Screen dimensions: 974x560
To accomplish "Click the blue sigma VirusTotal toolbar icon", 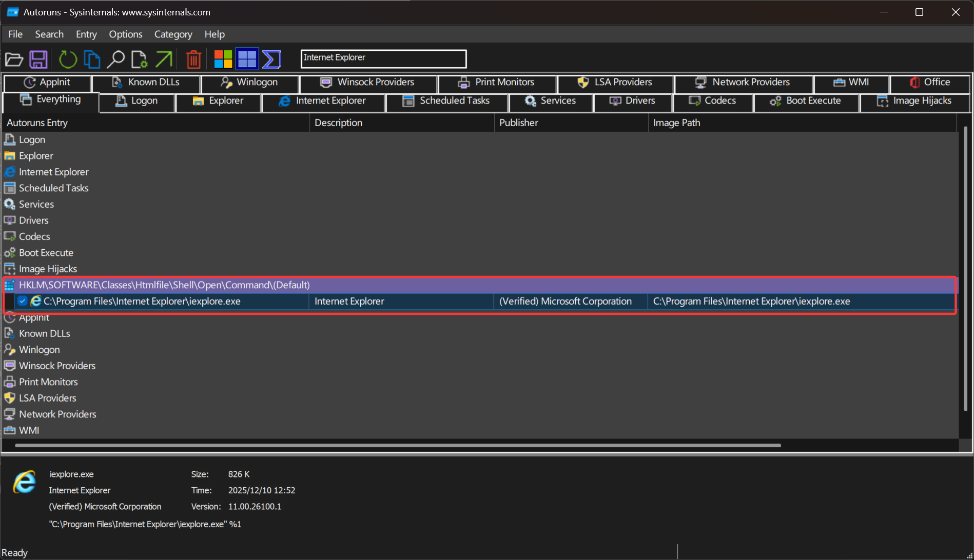I will coord(271,59).
